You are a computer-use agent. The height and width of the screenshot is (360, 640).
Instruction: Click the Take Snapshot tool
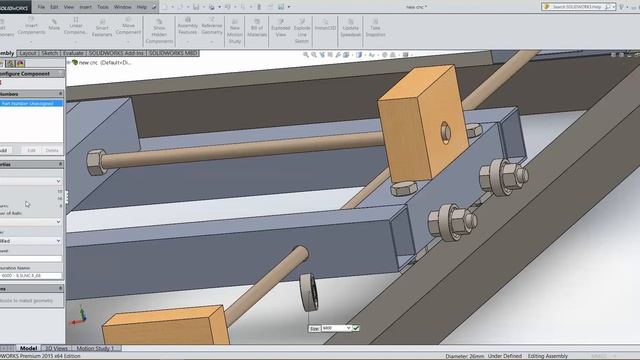(x=375, y=28)
